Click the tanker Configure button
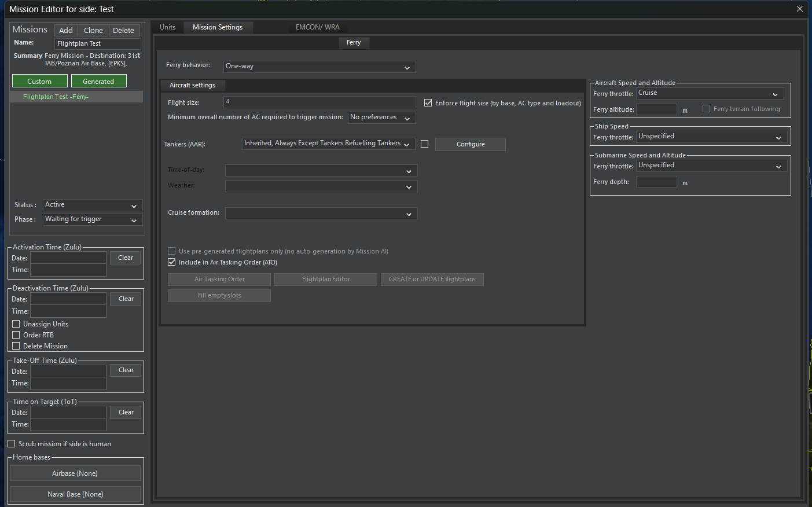 click(471, 144)
